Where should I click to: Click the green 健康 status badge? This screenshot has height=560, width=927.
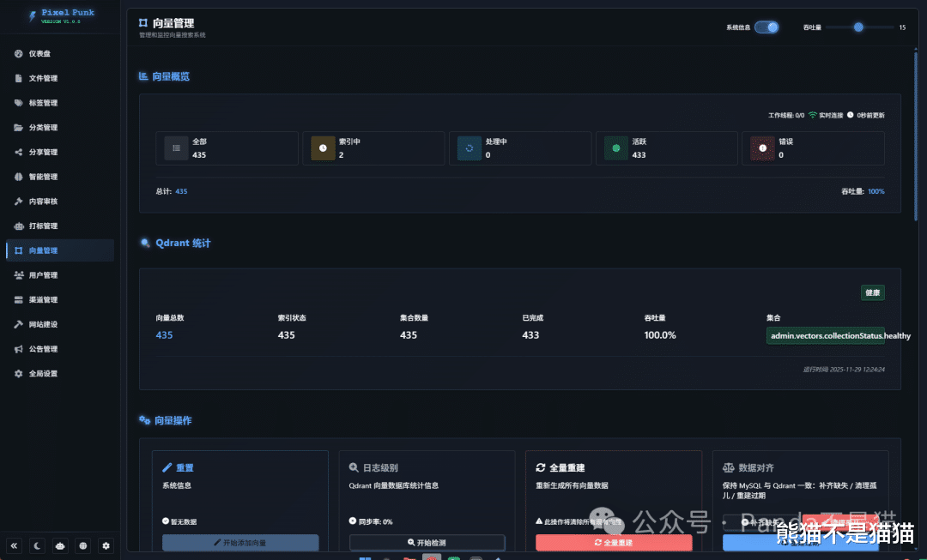pos(873,292)
